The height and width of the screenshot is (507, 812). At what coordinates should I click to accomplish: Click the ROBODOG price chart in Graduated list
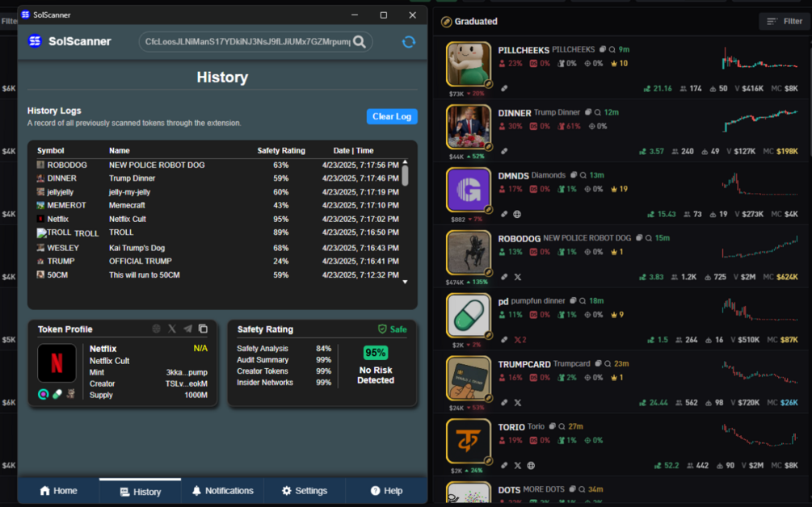(759, 246)
